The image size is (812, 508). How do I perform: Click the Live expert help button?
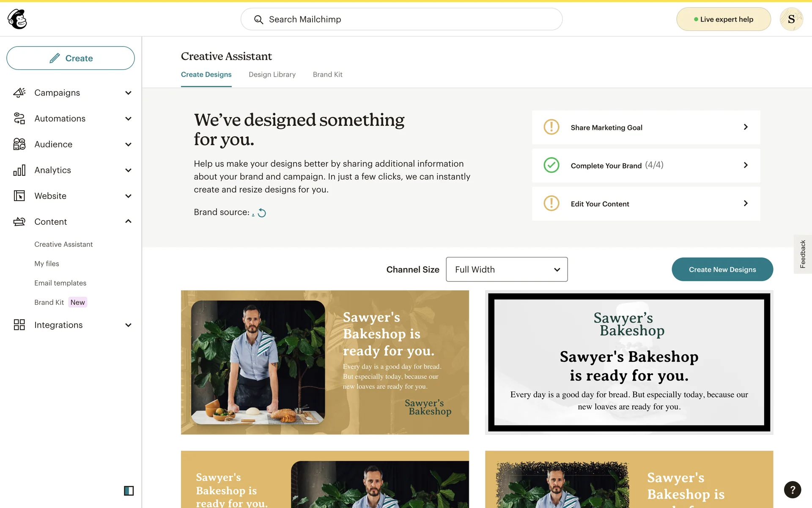pos(724,19)
